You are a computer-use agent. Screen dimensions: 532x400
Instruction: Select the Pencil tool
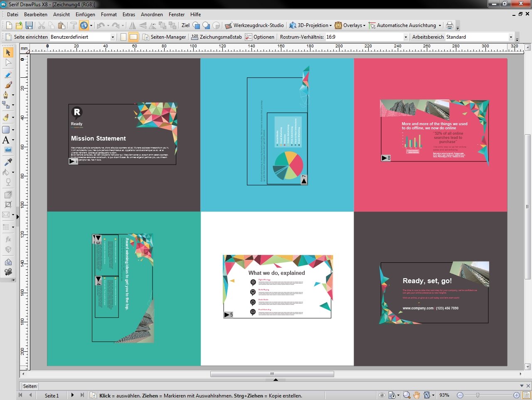pyautogui.click(x=8, y=75)
